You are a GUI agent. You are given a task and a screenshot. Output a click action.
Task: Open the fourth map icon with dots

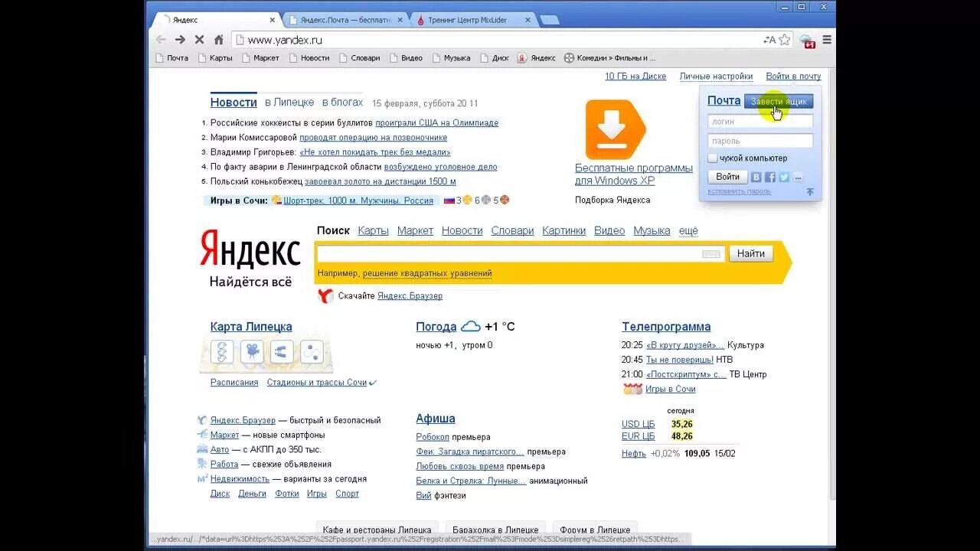tap(312, 352)
